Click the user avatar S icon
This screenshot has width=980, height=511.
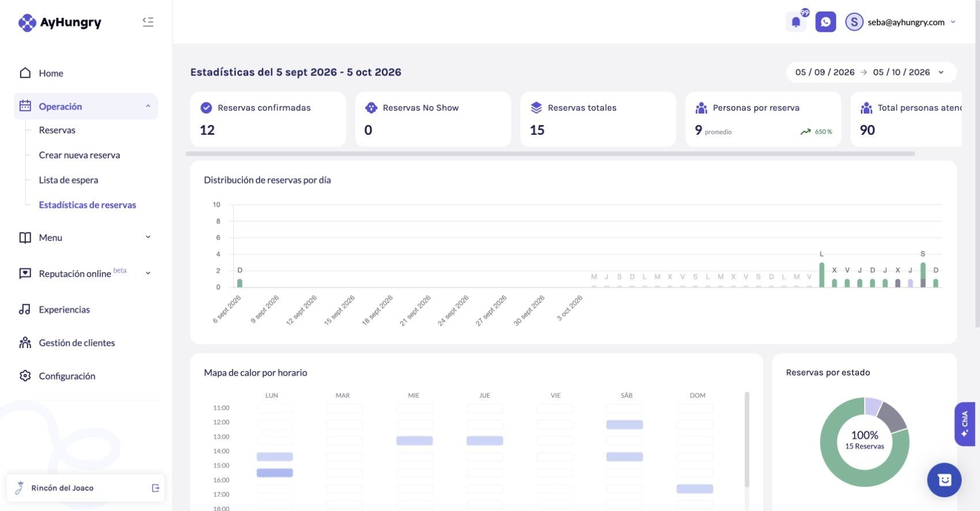[x=854, y=22]
